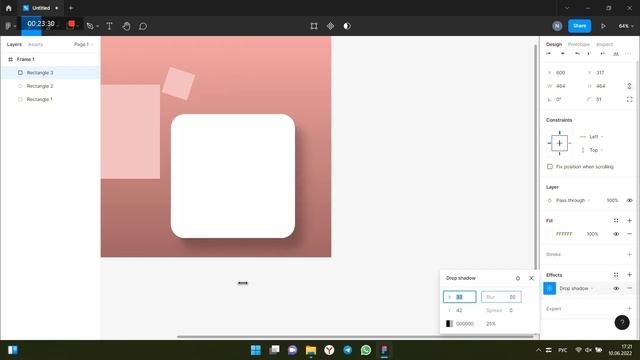Open the Pen tool options arrow
This screenshot has width=640, height=360.
(x=98, y=27)
